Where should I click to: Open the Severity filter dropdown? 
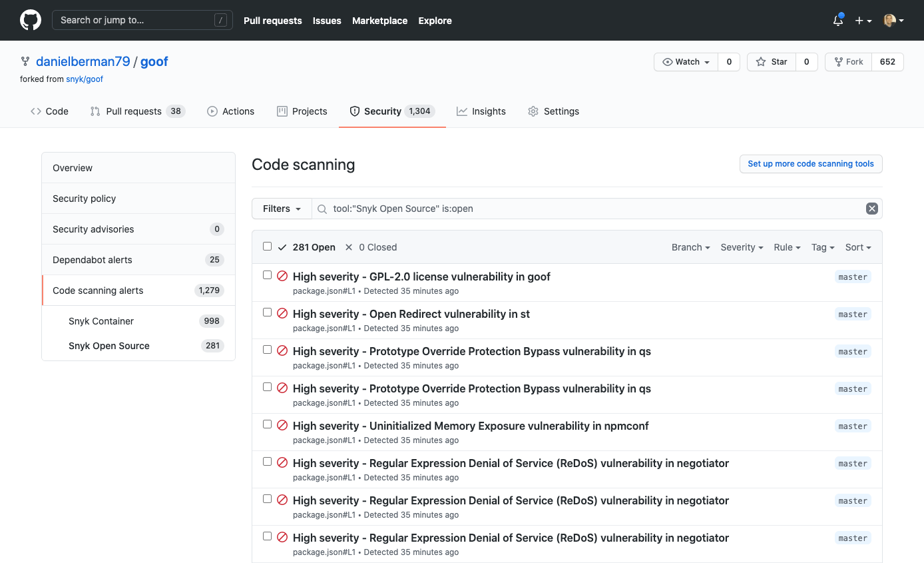[x=741, y=247]
